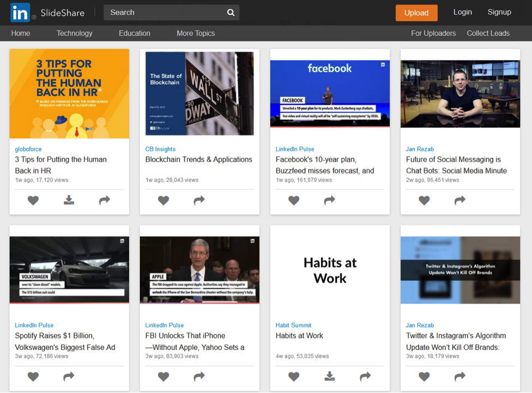Screen dimensions: 532x393
Task: Open The State of Blockchain thumbnail
Action: point(200,94)
